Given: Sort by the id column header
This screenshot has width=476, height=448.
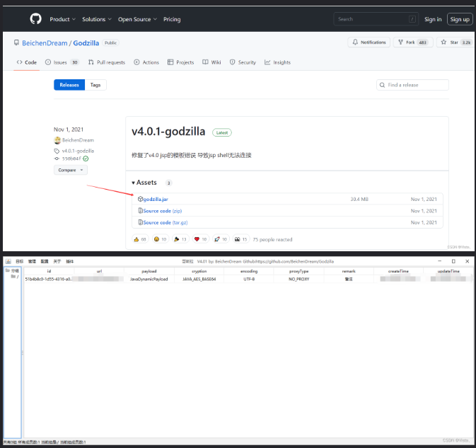Looking at the screenshot, I should pos(49,271).
